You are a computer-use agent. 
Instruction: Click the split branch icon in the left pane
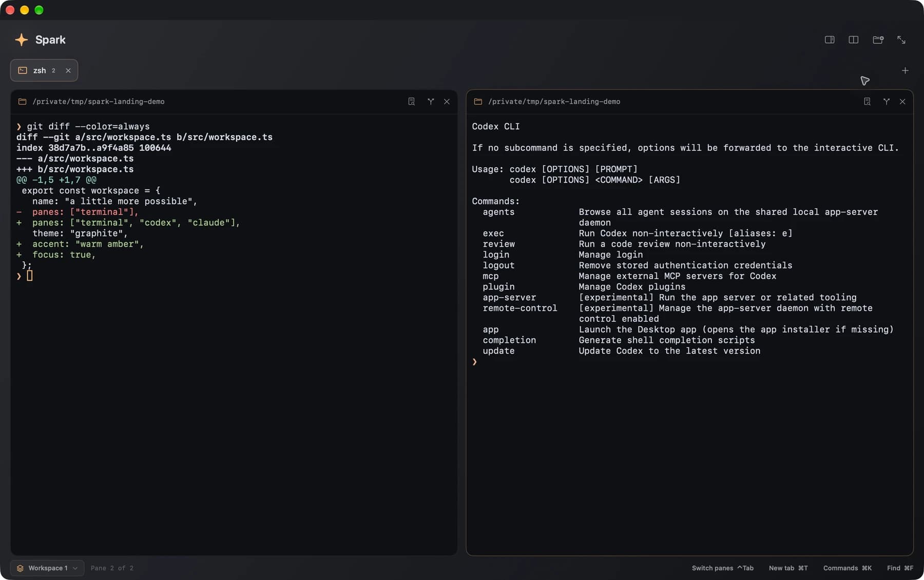[431, 102]
